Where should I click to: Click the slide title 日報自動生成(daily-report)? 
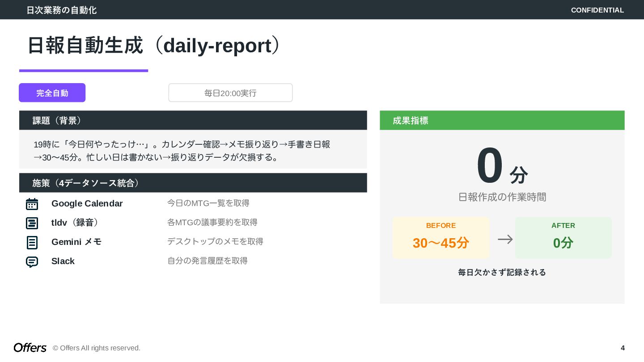point(155,46)
